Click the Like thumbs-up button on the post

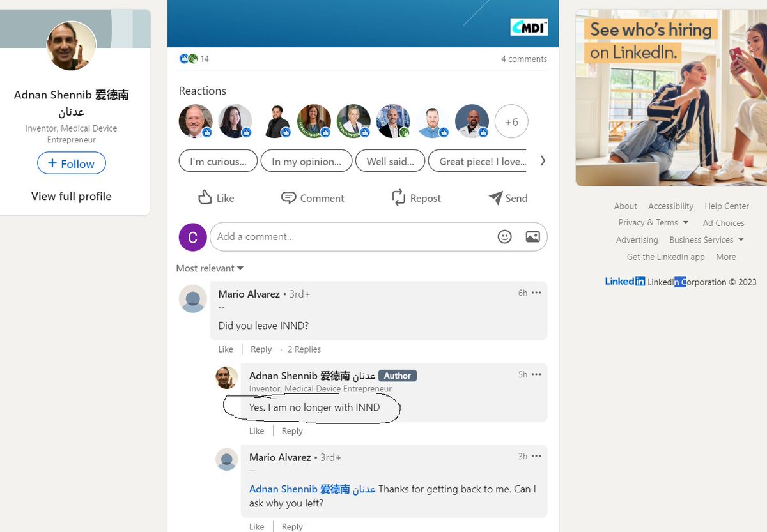(216, 198)
